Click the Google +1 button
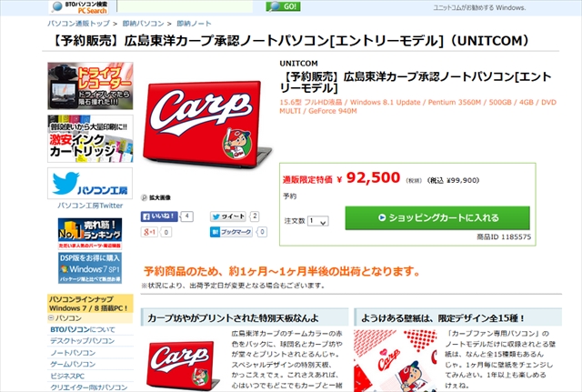The height and width of the screenshot is (392, 582). 149,232
